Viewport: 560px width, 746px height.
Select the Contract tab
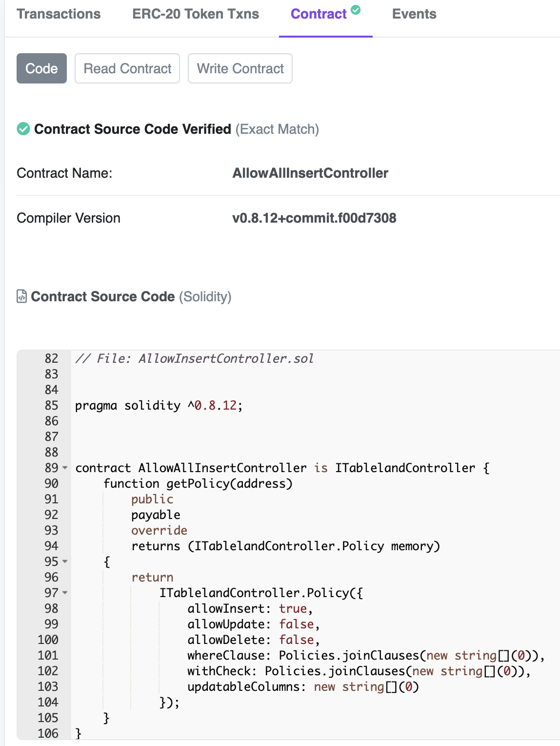tap(319, 14)
